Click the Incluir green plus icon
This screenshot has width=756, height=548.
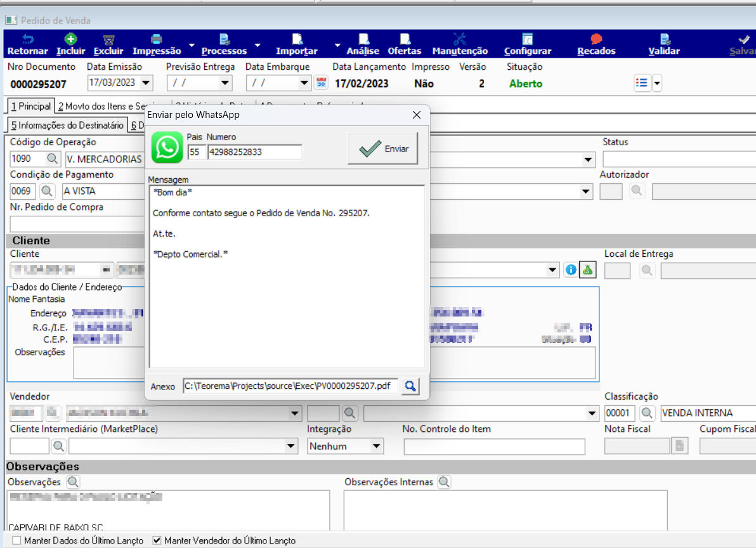[71, 39]
